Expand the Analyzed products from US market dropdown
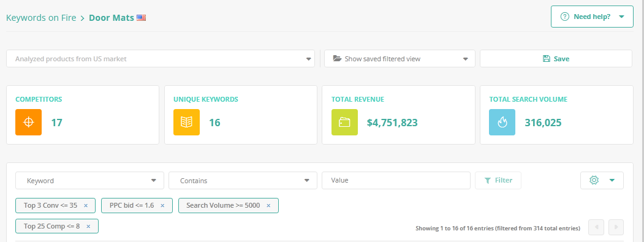This screenshot has width=644, height=242. [x=160, y=59]
